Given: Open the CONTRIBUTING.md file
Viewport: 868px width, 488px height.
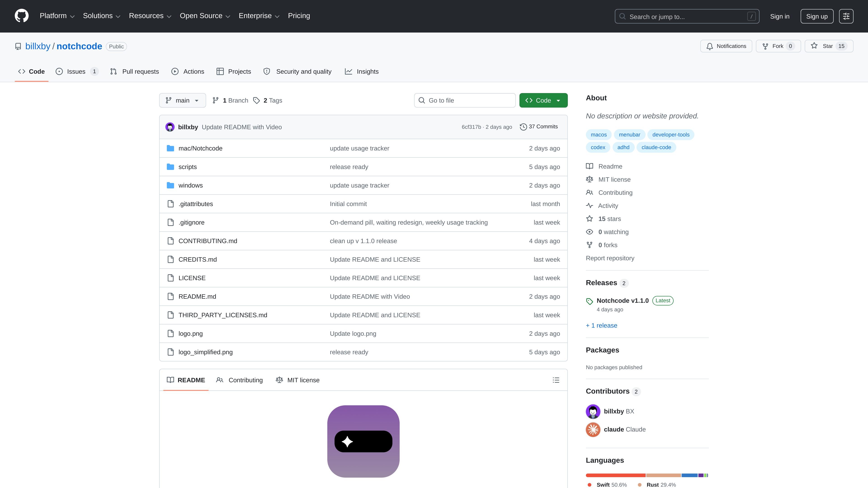Looking at the screenshot, I should tap(208, 241).
